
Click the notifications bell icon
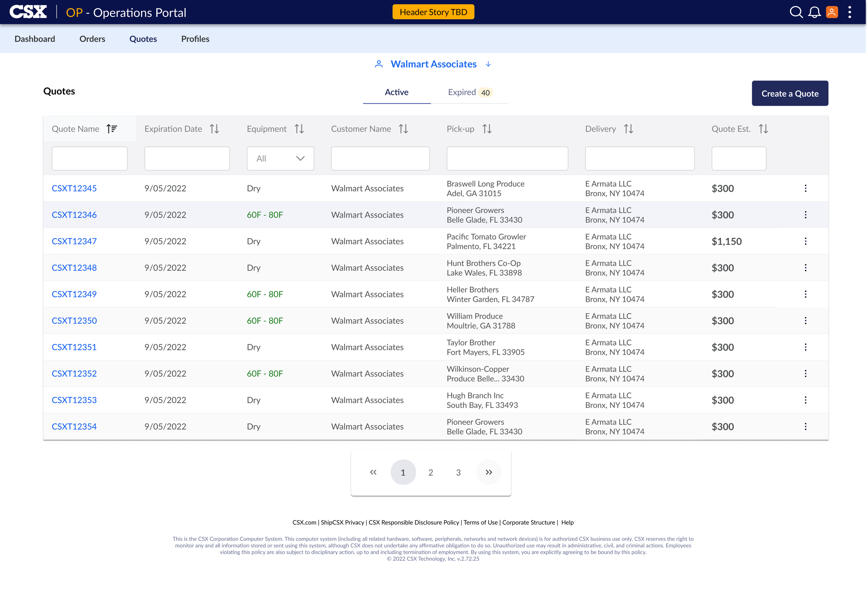[x=814, y=12]
